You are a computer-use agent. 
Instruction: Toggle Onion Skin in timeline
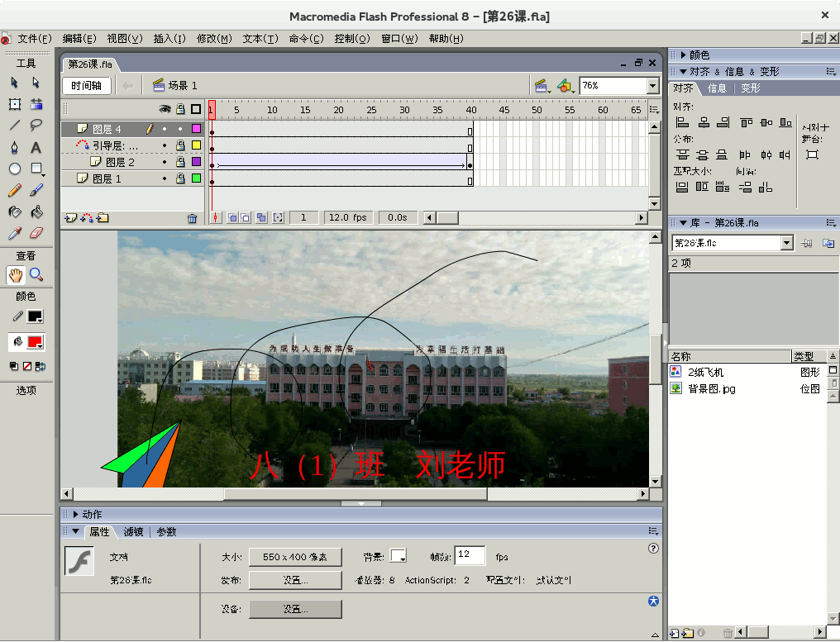pyautogui.click(x=232, y=218)
